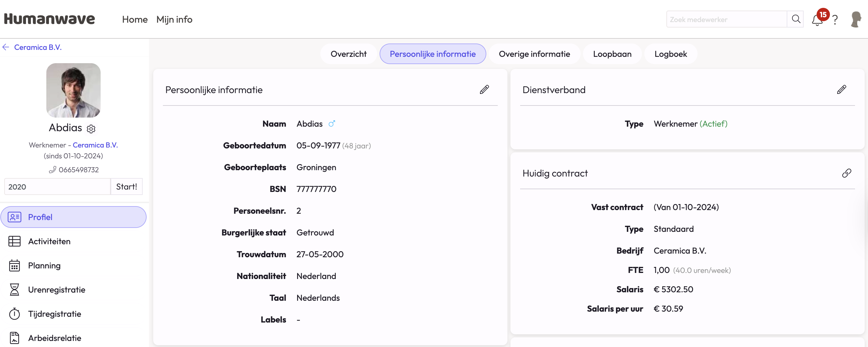Click back arrow to Ceramica B.V.
The height and width of the screenshot is (347, 868).
pyautogui.click(x=6, y=47)
